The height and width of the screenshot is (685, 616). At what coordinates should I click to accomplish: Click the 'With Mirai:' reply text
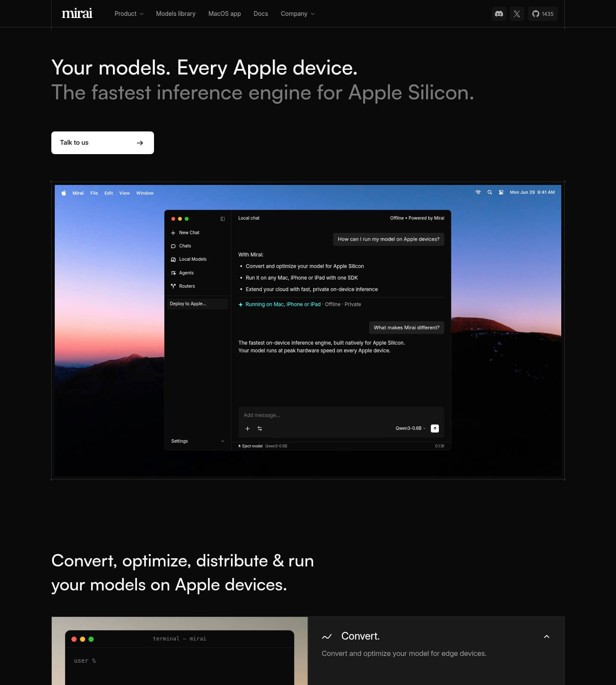point(251,255)
